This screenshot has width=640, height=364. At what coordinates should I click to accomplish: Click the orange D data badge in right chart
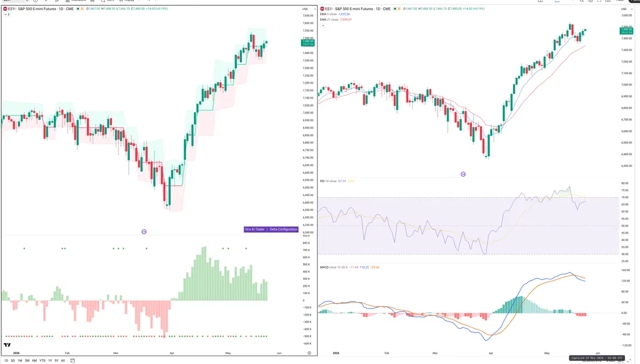pos(399,9)
